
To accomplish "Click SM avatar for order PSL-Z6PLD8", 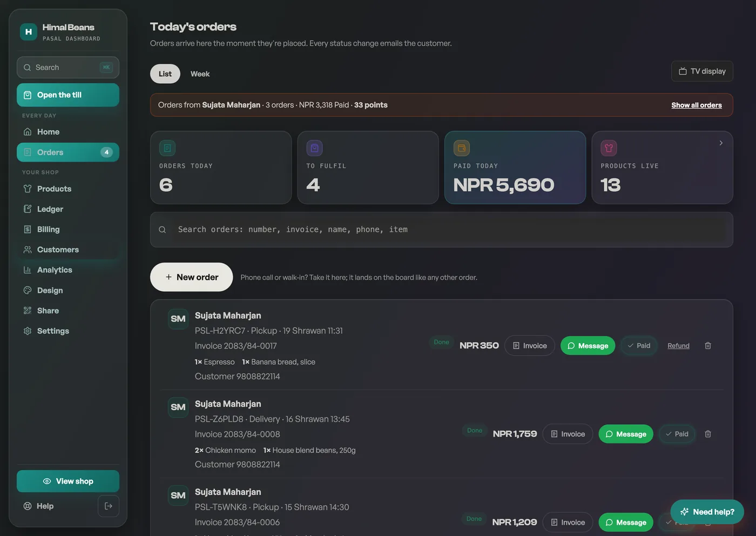I will [x=178, y=407].
